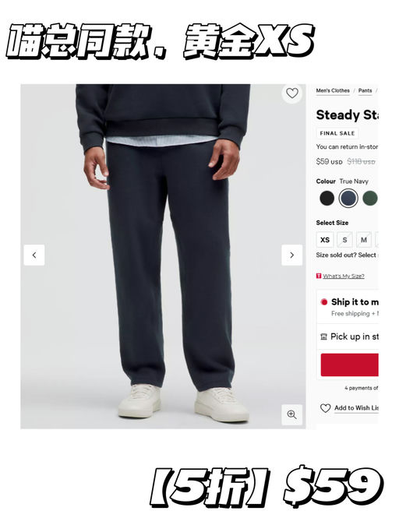Click the Add to Wish List heart icon

(x=325, y=408)
